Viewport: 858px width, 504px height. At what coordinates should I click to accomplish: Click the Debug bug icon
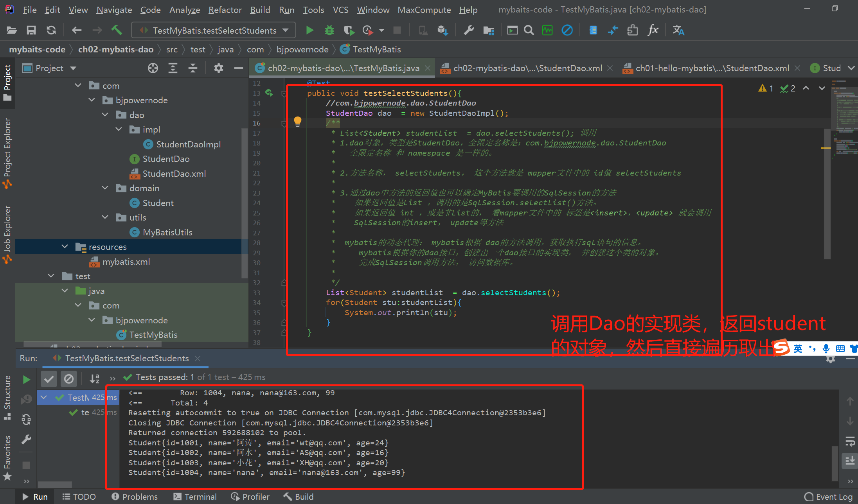[329, 30]
